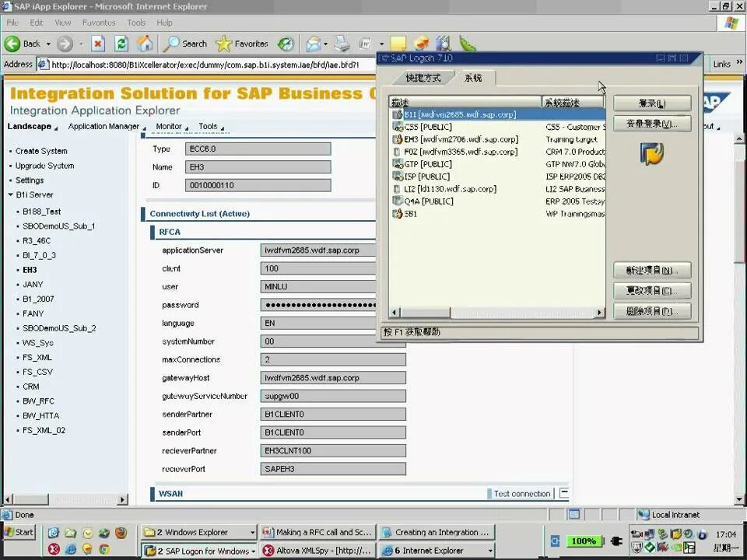Open the Landscape menu

[x=32, y=126]
